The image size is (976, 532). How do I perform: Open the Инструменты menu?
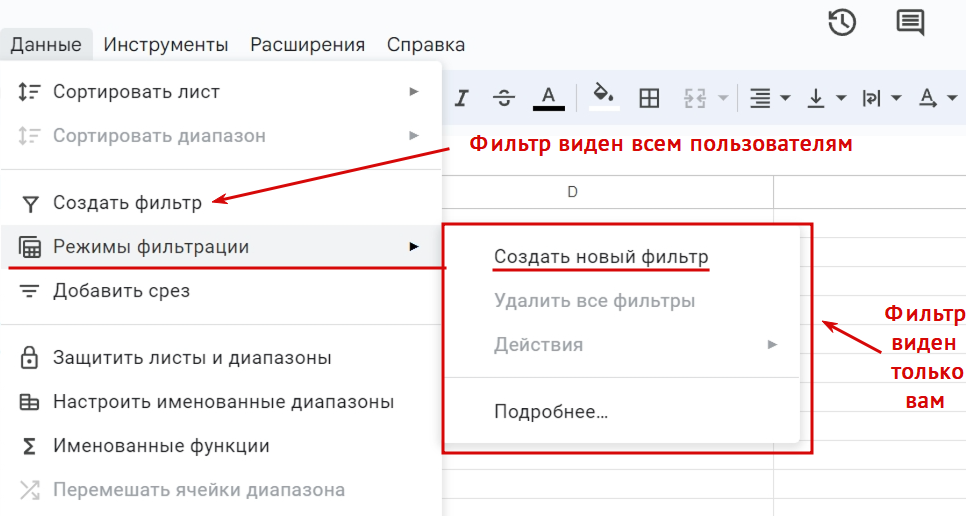click(166, 45)
